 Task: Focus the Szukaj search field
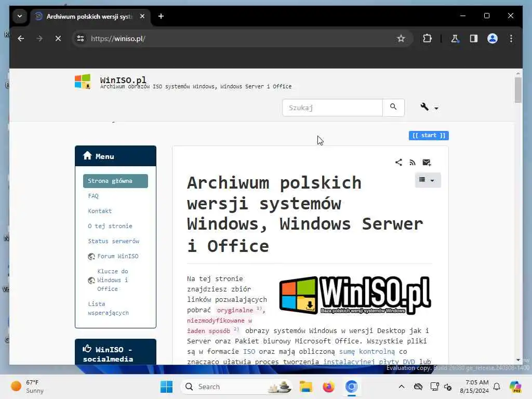[x=332, y=108]
